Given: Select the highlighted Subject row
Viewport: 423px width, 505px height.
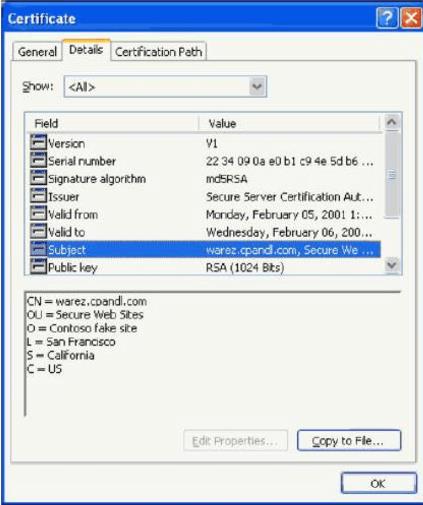Looking at the screenshot, I should click(205, 249).
